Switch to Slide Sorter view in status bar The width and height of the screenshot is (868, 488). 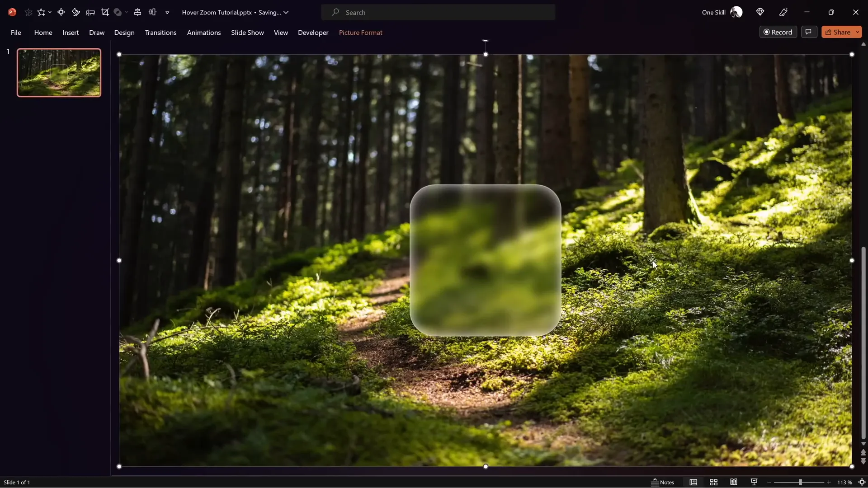coord(714,482)
